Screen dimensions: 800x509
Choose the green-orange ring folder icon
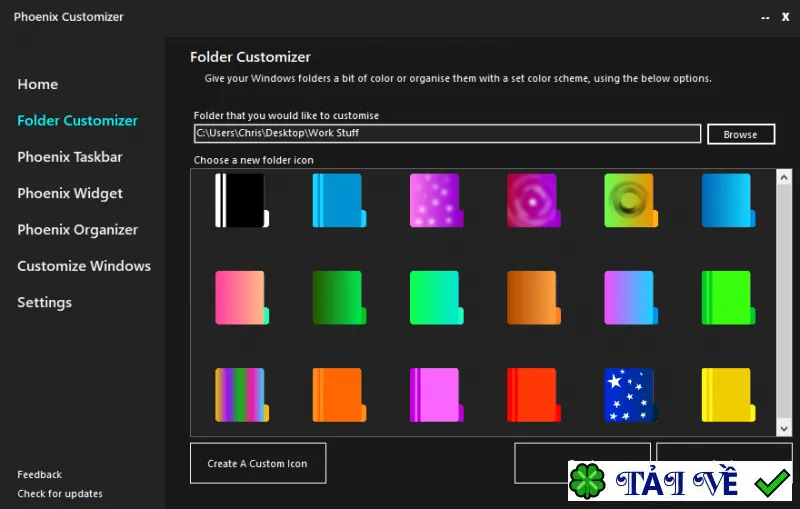[631, 200]
